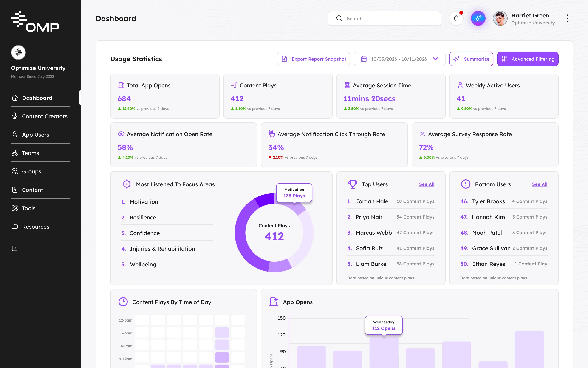
Task: Click the Weekly Active Users person icon
Action: point(460,85)
